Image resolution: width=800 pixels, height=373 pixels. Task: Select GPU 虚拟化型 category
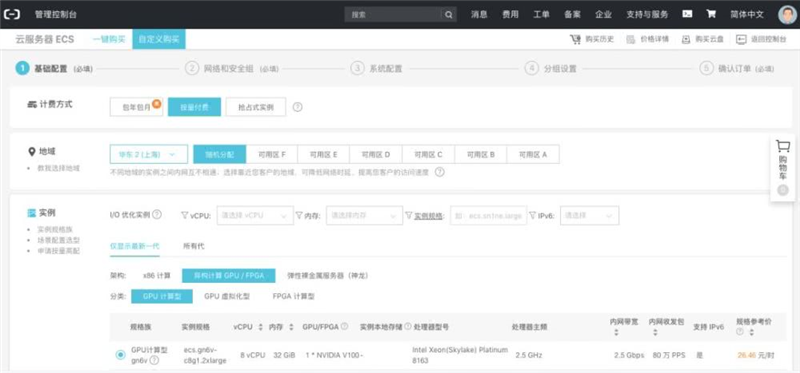[x=227, y=296]
